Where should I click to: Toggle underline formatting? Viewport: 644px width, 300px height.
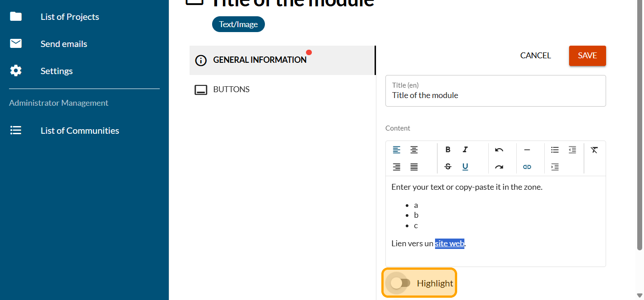tap(465, 167)
